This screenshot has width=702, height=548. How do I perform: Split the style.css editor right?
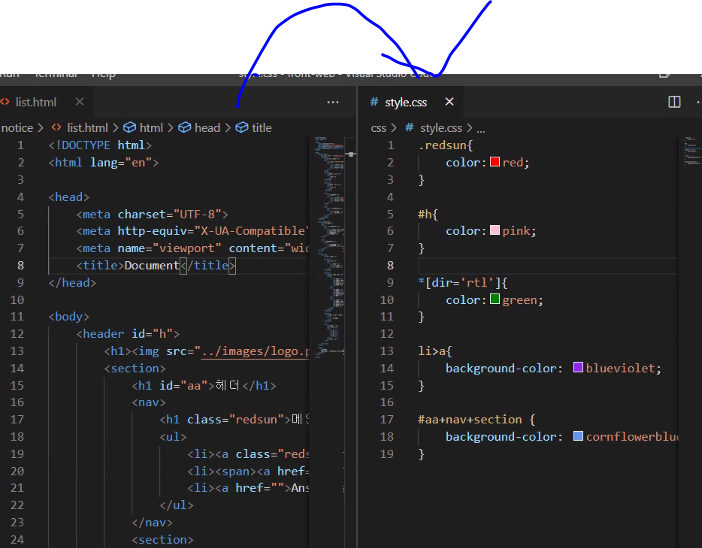pyautogui.click(x=674, y=102)
